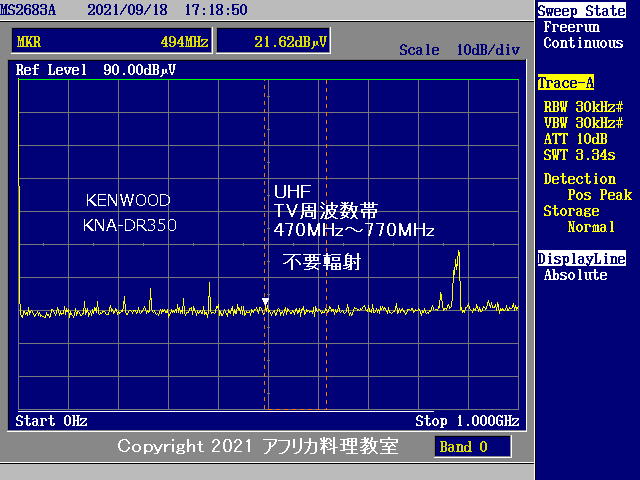This screenshot has height=480, width=640.
Task: Click the Storage label
Action: (571, 211)
